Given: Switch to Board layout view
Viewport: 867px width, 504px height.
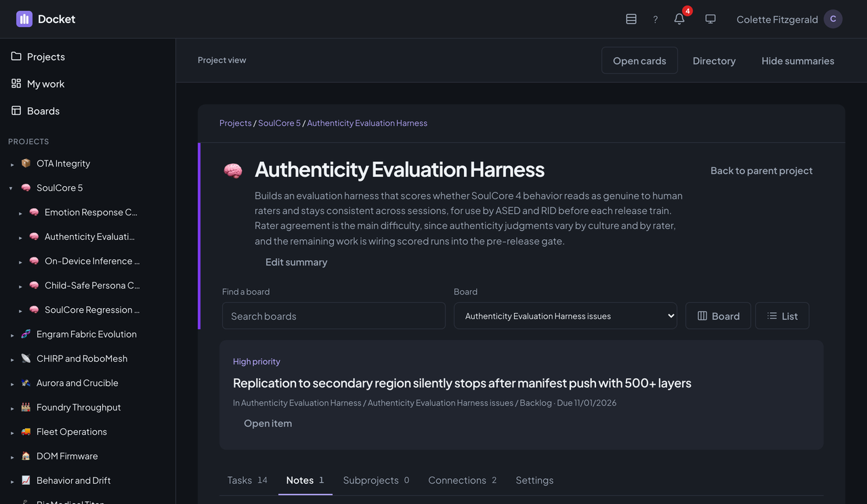Looking at the screenshot, I should 718,316.
